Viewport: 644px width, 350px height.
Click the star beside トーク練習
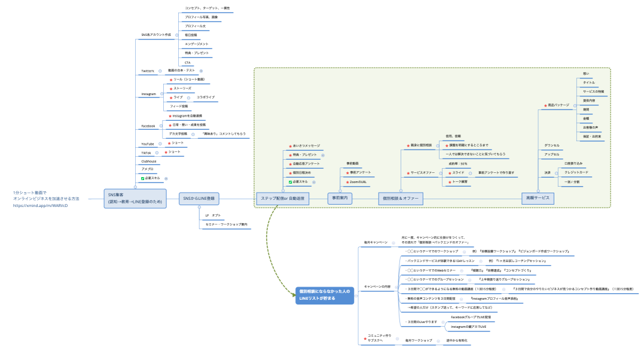448,182
